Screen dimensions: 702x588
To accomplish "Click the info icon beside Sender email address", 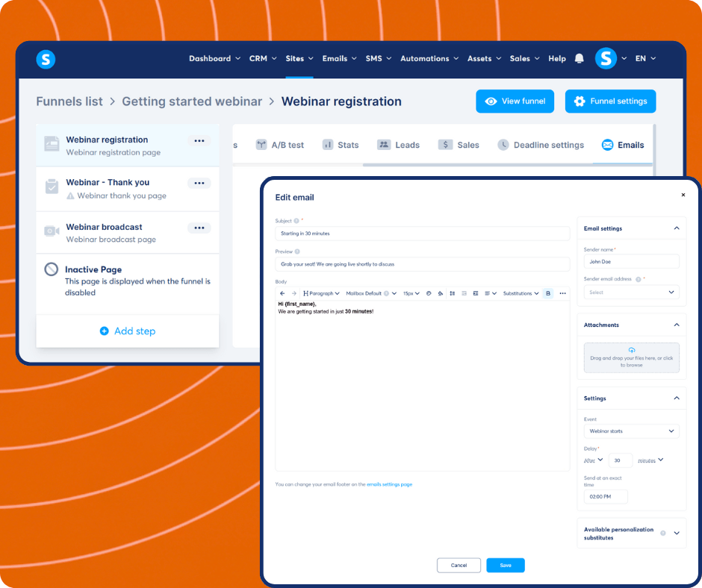I will 638,279.
